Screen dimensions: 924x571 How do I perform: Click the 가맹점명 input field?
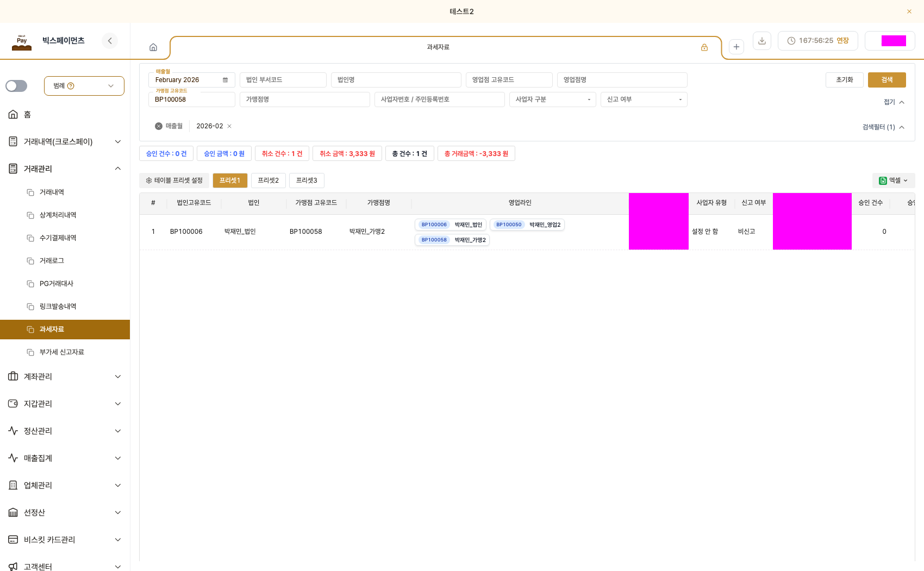(x=305, y=100)
